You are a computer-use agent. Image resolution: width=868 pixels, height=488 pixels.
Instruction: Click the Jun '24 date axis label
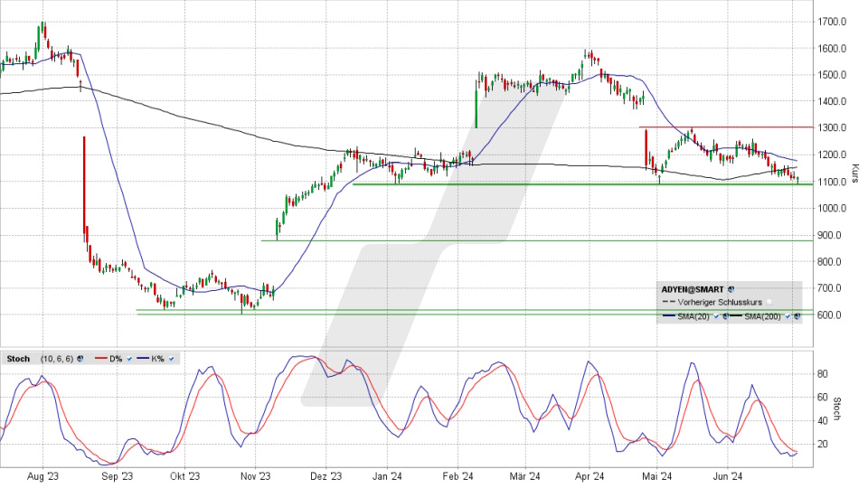pyautogui.click(x=727, y=476)
